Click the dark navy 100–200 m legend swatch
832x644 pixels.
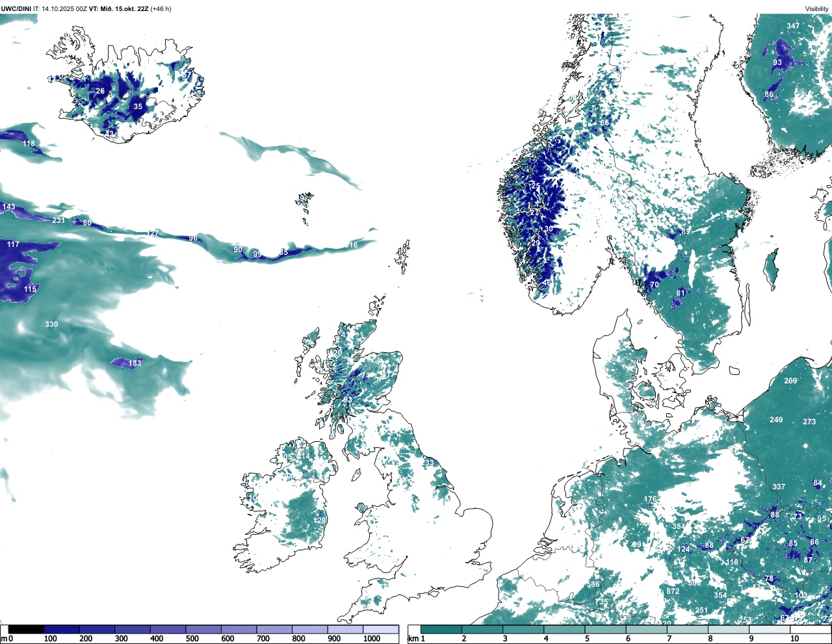pyautogui.click(x=62, y=630)
